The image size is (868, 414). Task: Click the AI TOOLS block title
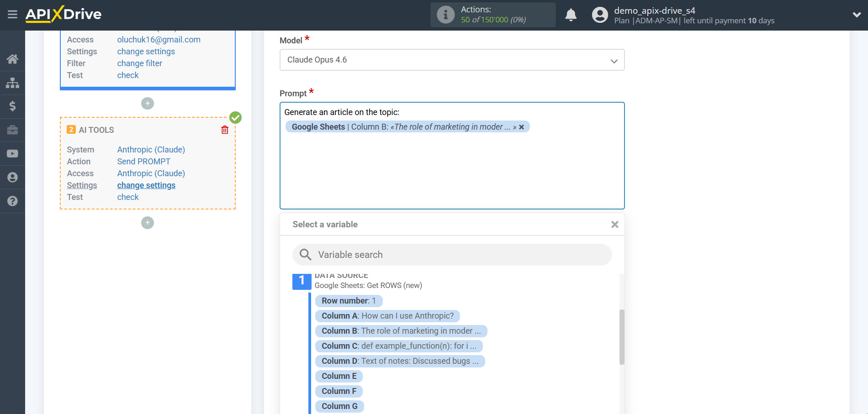click(96, 130)
